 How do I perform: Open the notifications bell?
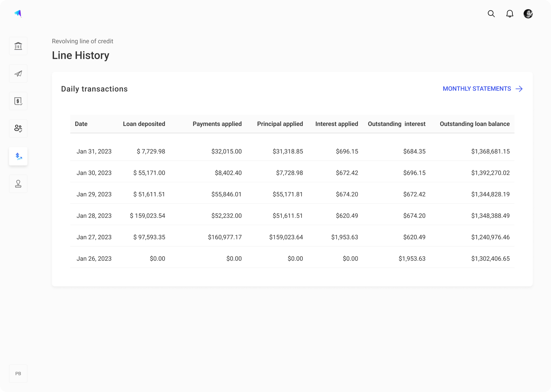click(510, 14)
